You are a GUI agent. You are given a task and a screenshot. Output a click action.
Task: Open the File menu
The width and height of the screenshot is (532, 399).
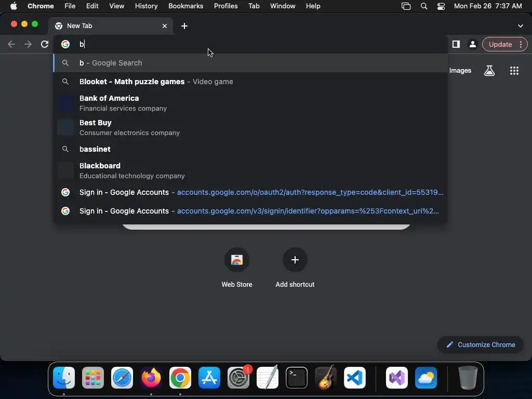pos(70,6)
